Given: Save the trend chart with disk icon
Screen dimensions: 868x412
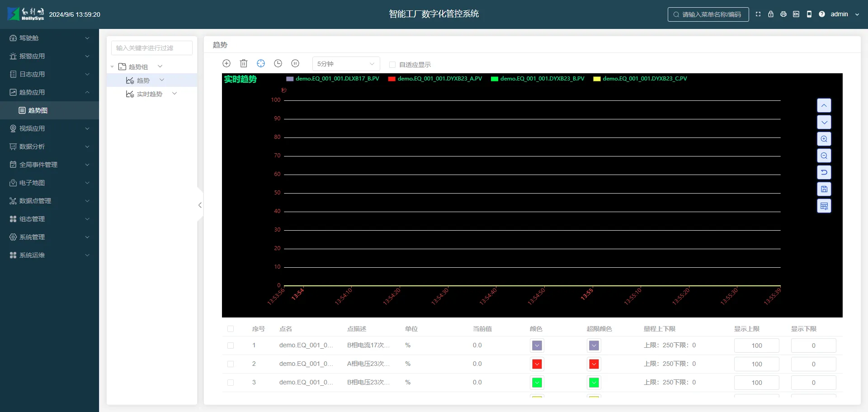Looking at the screenshot, I should point(824,189).
